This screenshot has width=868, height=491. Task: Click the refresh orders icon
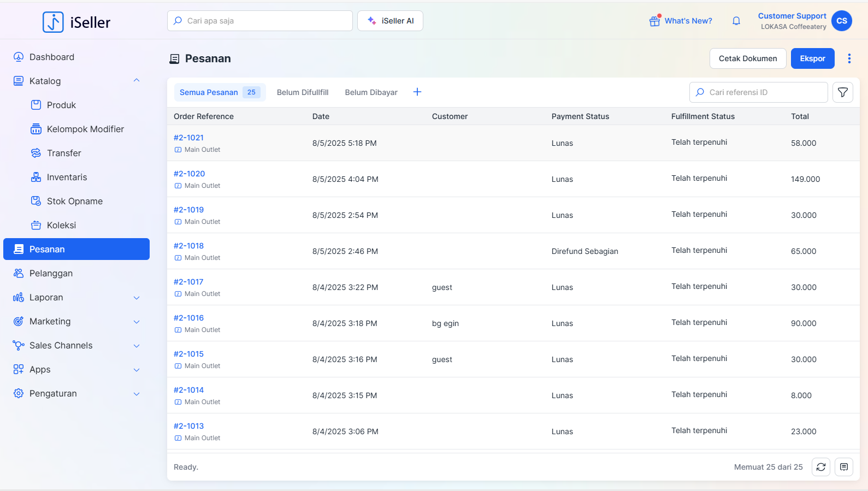click(820, 467)
